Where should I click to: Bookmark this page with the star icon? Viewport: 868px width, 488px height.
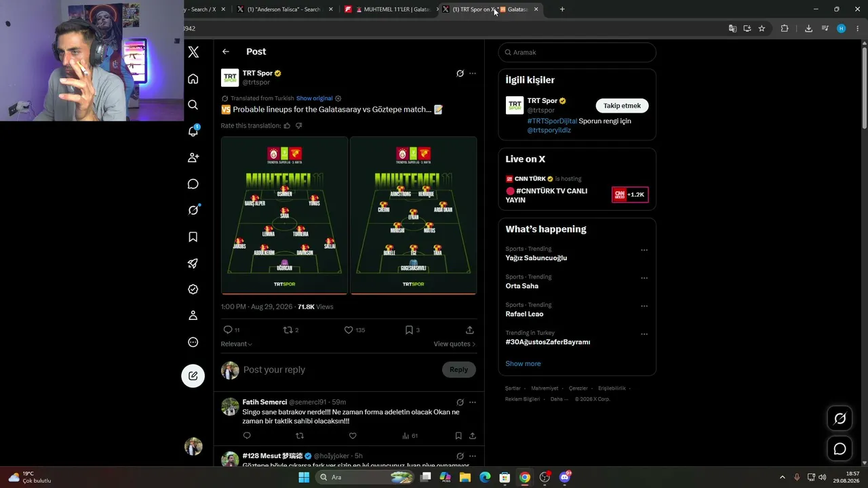[x=762, y=28]
